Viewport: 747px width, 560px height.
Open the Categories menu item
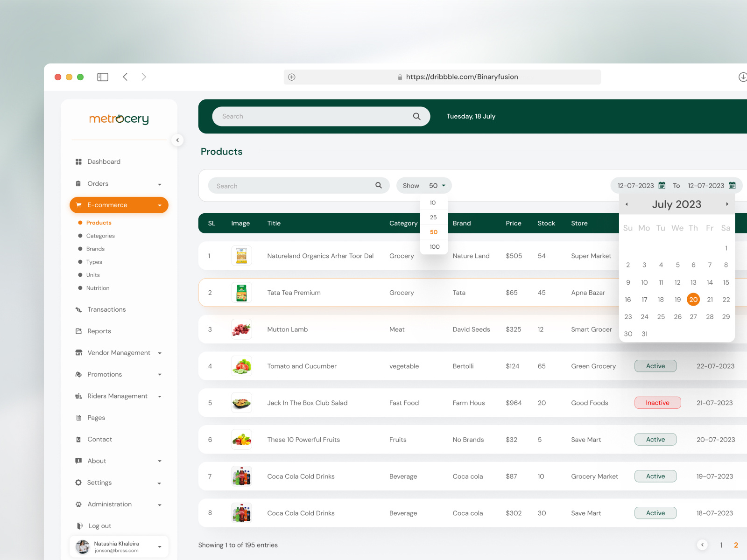tap(101, 236)
